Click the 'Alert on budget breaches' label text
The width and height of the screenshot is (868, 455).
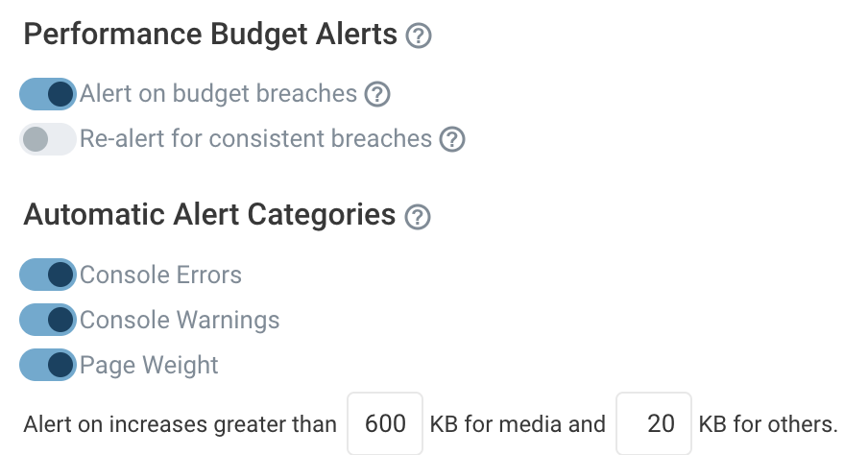click(218, 94)
